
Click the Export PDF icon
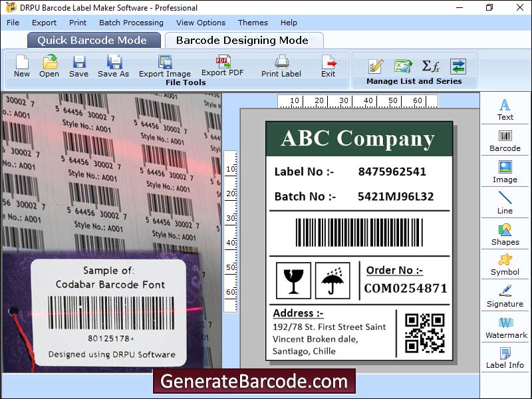click(x=222, y=66)
